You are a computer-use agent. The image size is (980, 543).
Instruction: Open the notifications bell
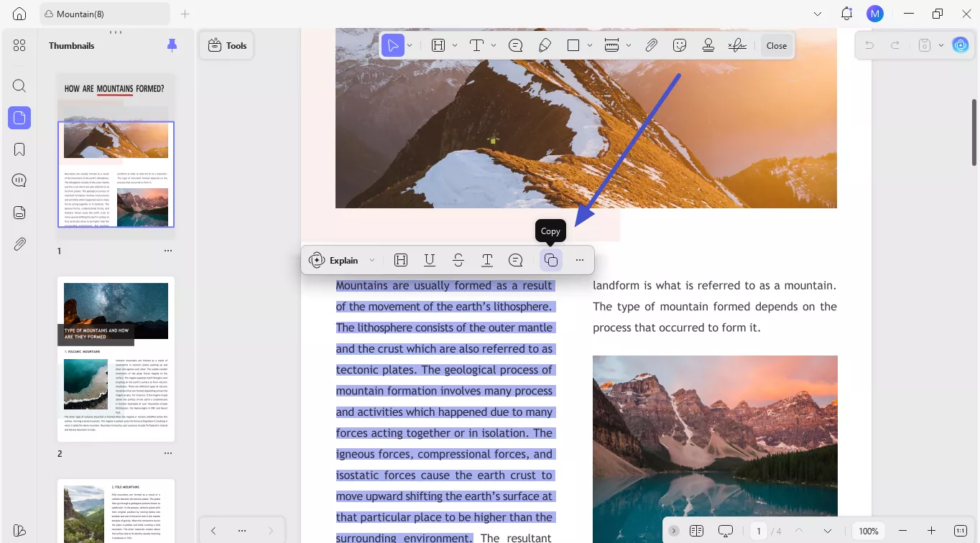coord(846,14)
